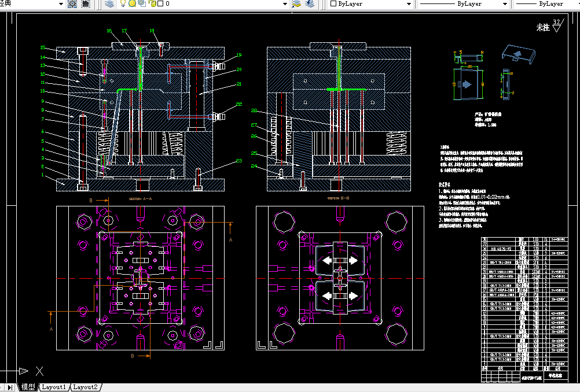Switch to the Layout2 tab

pos(85,387)
